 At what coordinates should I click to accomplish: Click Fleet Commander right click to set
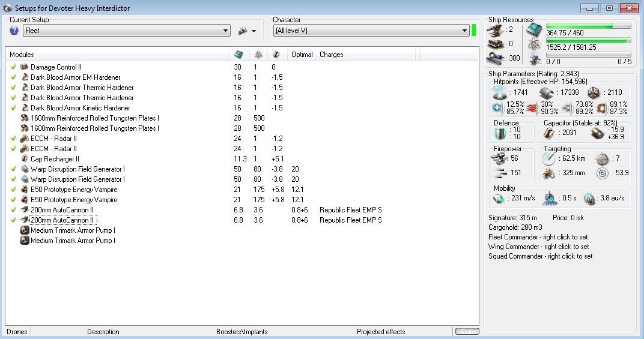(538, 237)
